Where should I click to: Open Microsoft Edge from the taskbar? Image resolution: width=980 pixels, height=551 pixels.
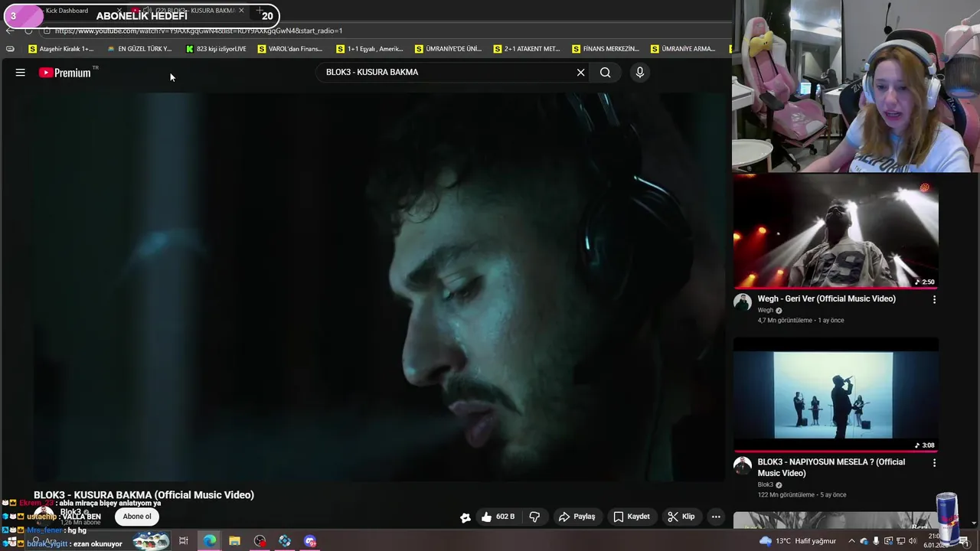pos(209,541)
